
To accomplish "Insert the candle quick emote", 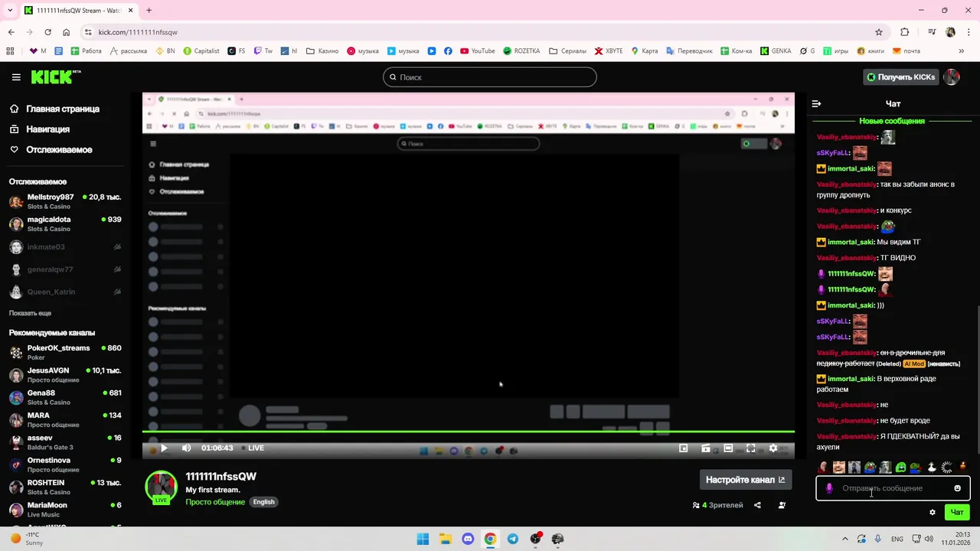I will (x=962, y=467).
